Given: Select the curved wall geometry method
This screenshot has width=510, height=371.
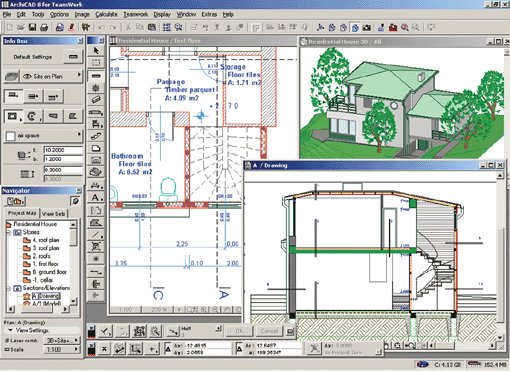Looking at the screenshot, I should coord(33,116).
